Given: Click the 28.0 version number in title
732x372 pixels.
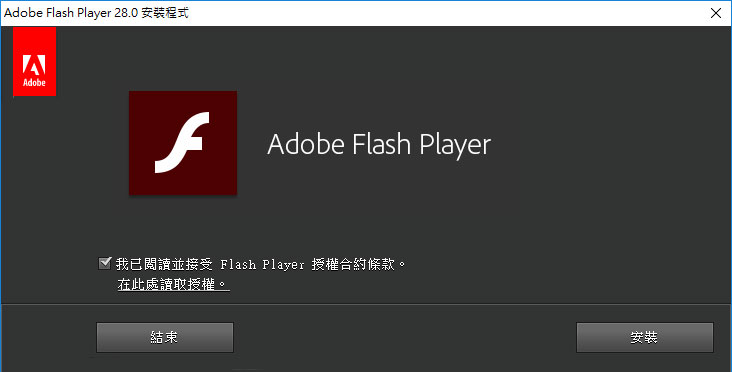Looking at the screenshot, I should [126, 13].
